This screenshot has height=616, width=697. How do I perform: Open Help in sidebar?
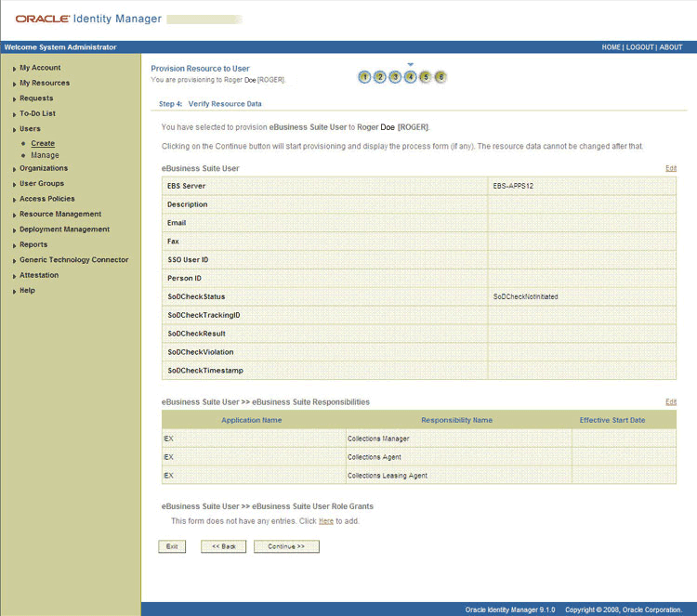[x=27, y=290]
